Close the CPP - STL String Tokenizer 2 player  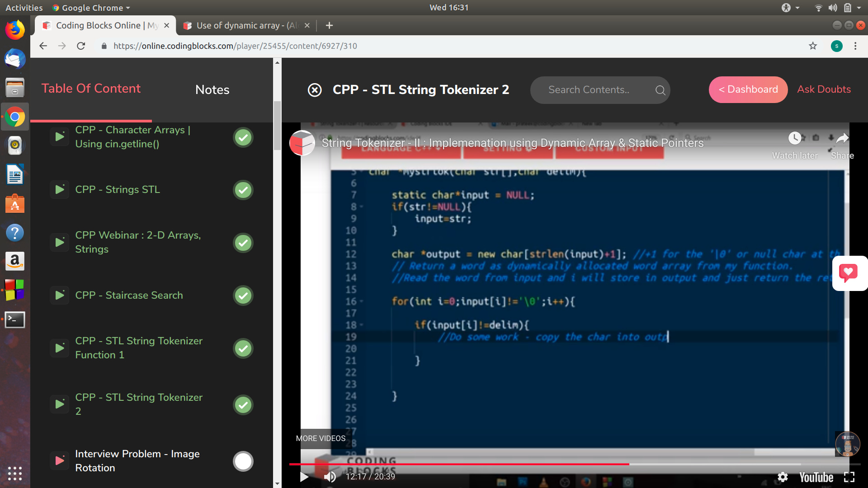pos(315,90)
